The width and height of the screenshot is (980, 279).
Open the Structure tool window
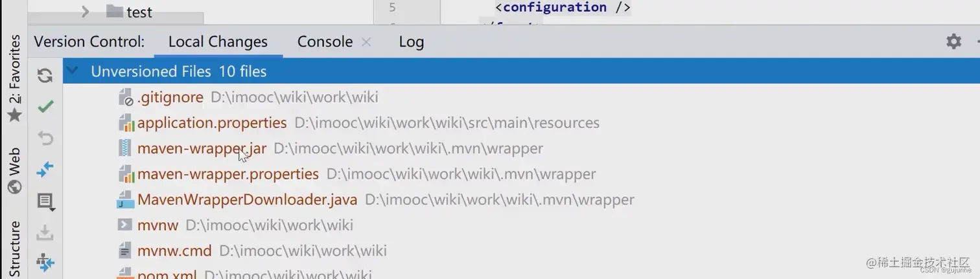click(14, 249)
